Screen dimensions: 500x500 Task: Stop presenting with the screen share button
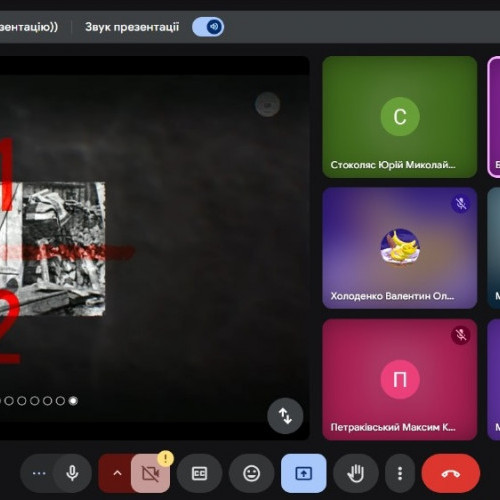304,473
